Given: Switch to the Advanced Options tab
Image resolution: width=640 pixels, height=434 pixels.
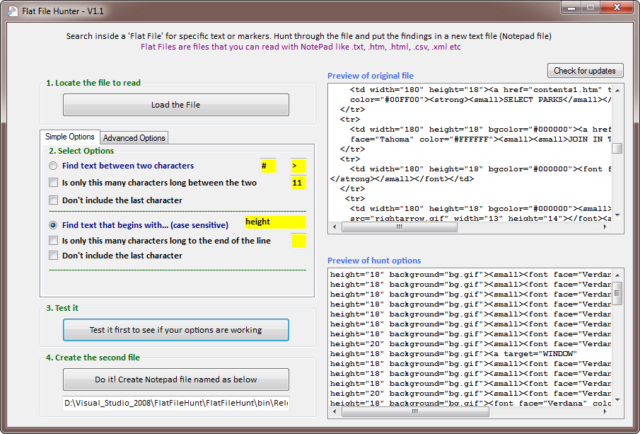Looking at the screenshot, I should [134, 138].
